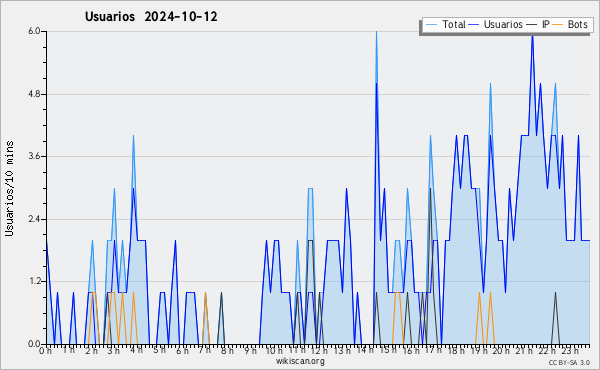This screenshot has height=370, width=600.
Task: Click the '20 h' x-axis label
Action: tap(501, 351)
